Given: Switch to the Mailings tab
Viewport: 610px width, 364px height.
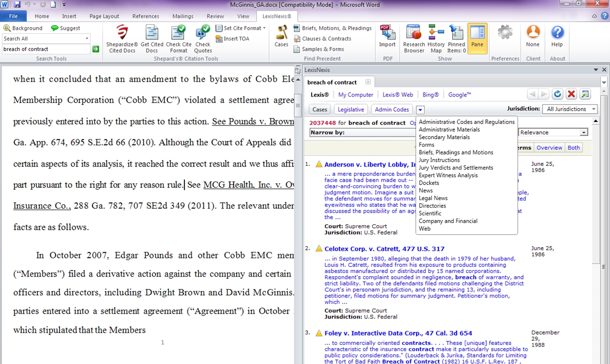Looking at the screenshot, I should [x=183, y=16].
